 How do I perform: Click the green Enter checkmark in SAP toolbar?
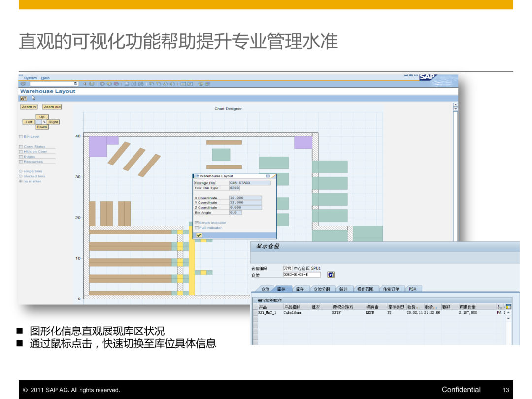click(x=23, y=84)
